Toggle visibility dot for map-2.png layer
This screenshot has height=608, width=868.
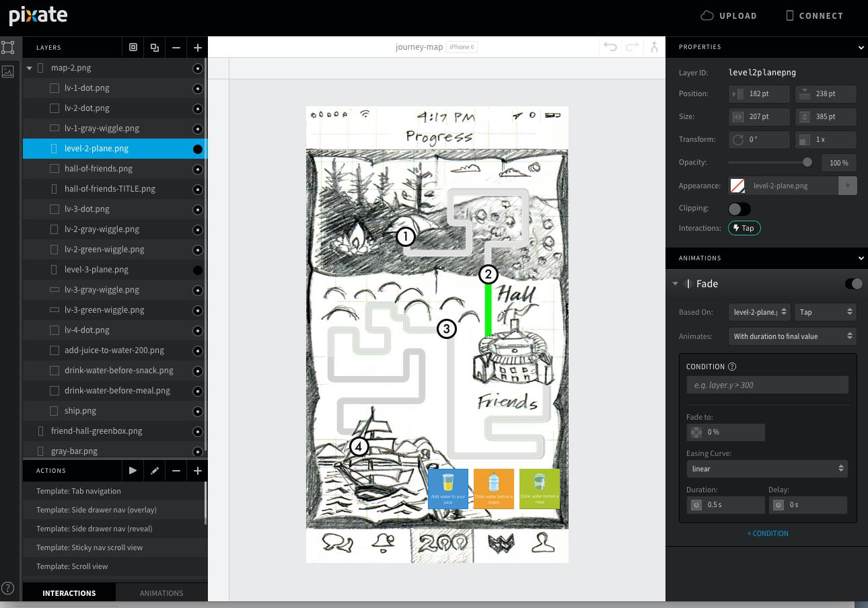[198, 68]
